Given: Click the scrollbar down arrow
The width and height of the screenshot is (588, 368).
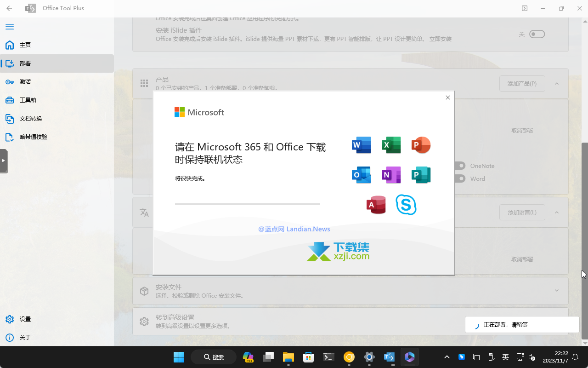Looking at the screenshot, I should coord(585,343).
